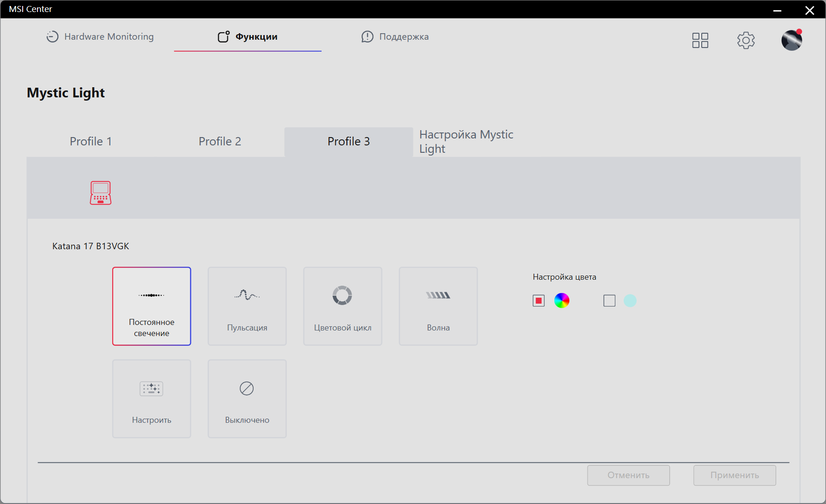
Task: Choose the Пульсация lighting effect
Action: (x=247, y=306)
